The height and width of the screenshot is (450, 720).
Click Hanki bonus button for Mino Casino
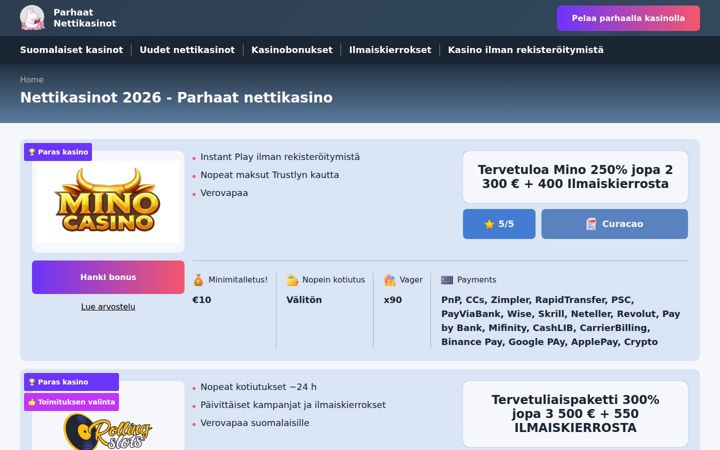click(108, 277)
